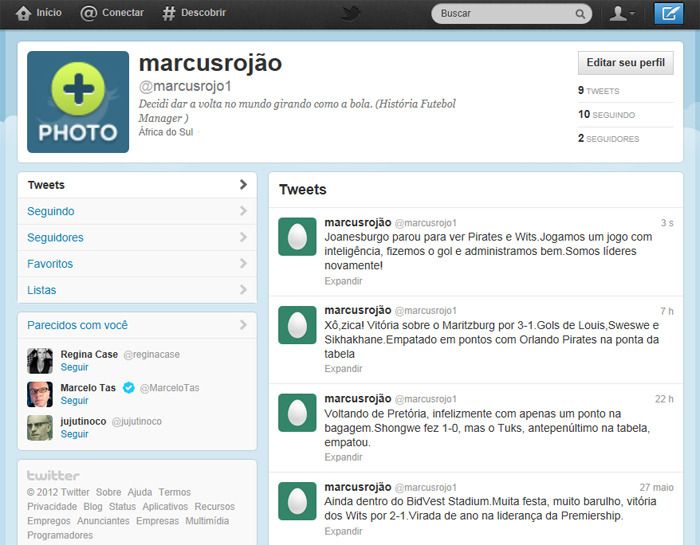
Task: Expand the tweet about Voltando de Pretória
Action: click(x=343, y=457)
